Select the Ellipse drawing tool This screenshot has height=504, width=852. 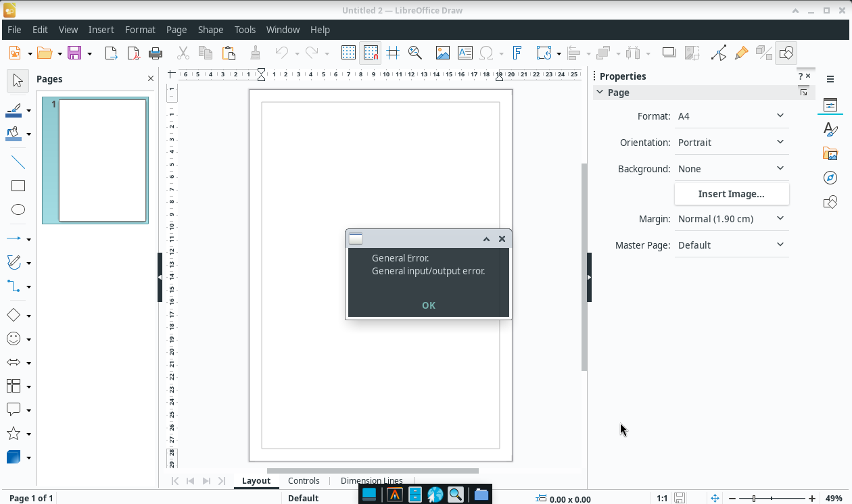coord(18,209)
